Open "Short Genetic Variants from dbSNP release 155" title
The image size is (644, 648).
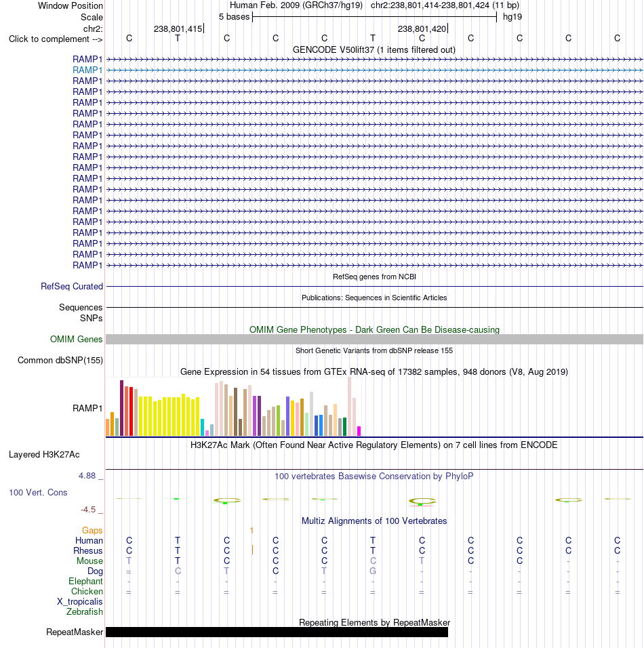[374, 350]
